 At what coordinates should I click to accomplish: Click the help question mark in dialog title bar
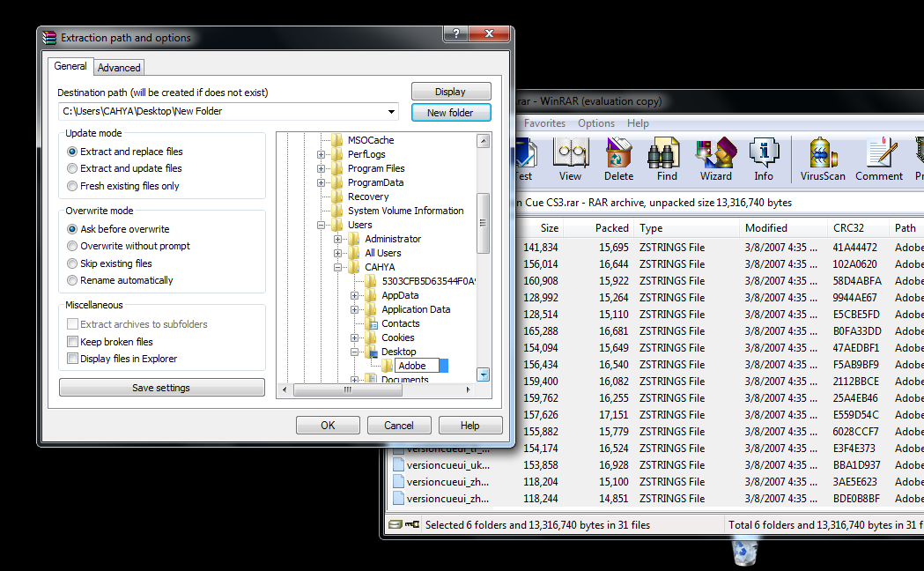(x=456, y=33)
